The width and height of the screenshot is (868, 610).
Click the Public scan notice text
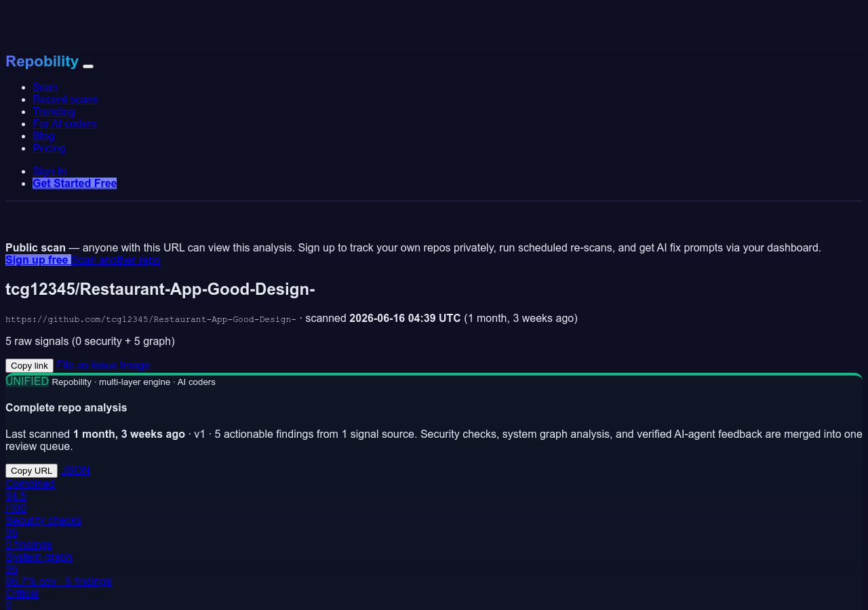(413, 247)
